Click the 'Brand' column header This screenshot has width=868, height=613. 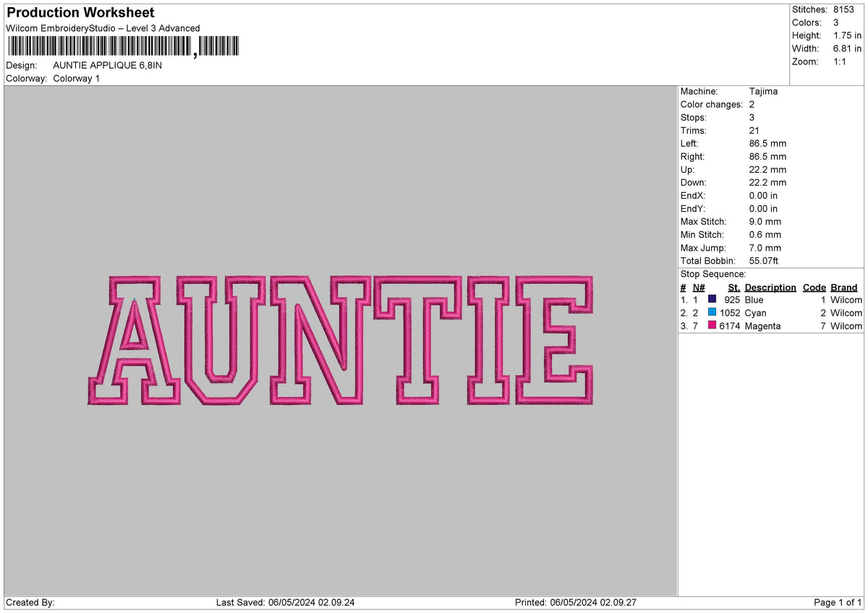point(844,287)
